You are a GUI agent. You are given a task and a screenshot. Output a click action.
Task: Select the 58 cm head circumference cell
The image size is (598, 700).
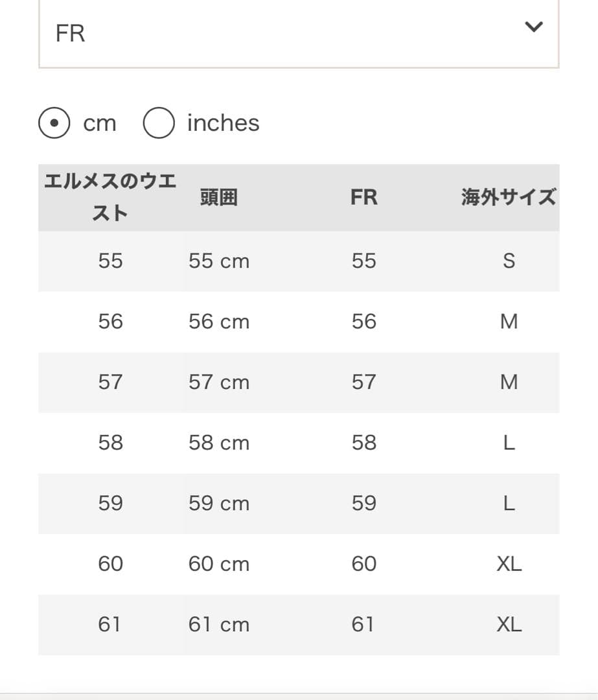tap(219, 443)
